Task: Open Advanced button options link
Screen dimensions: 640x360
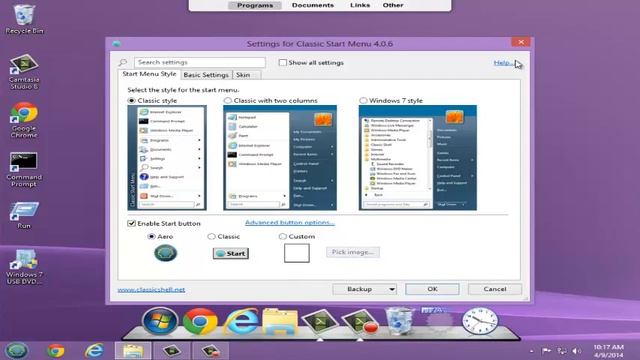Action: pos(290,222)
